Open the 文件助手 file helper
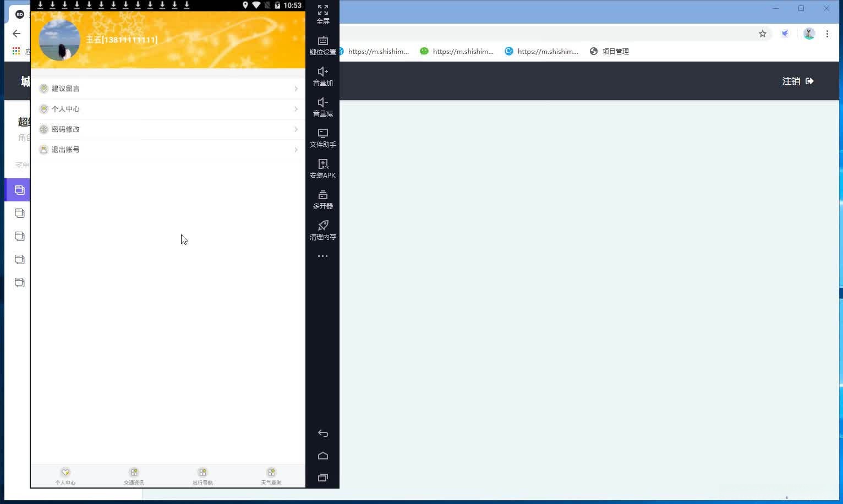 [323, 138]
